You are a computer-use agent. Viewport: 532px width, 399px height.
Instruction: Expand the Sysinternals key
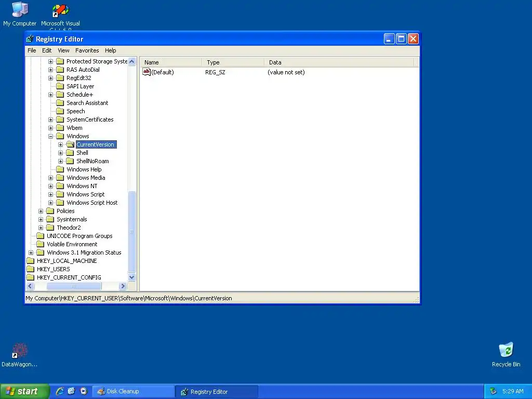click(41, 220)
